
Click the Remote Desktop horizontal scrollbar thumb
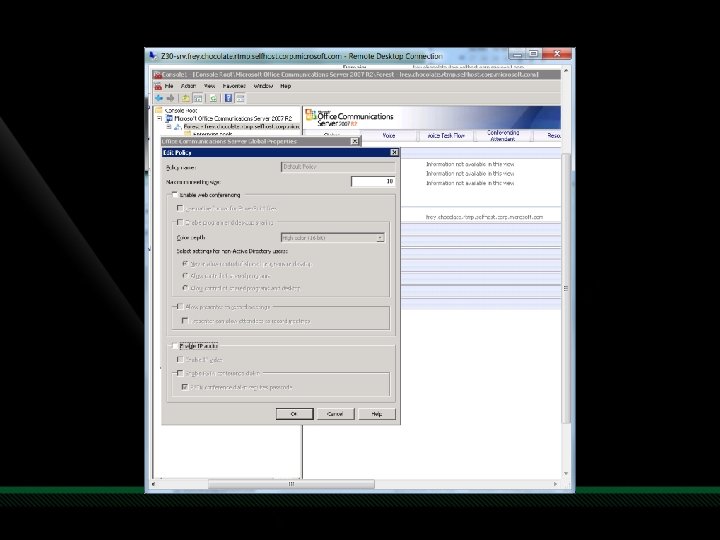pos(291,484)
